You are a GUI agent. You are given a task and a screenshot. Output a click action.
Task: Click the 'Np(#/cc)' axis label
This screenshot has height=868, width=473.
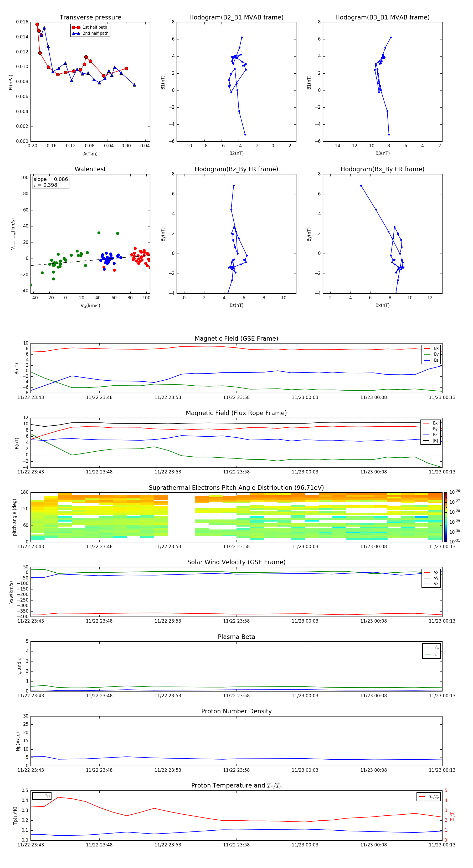18,741
